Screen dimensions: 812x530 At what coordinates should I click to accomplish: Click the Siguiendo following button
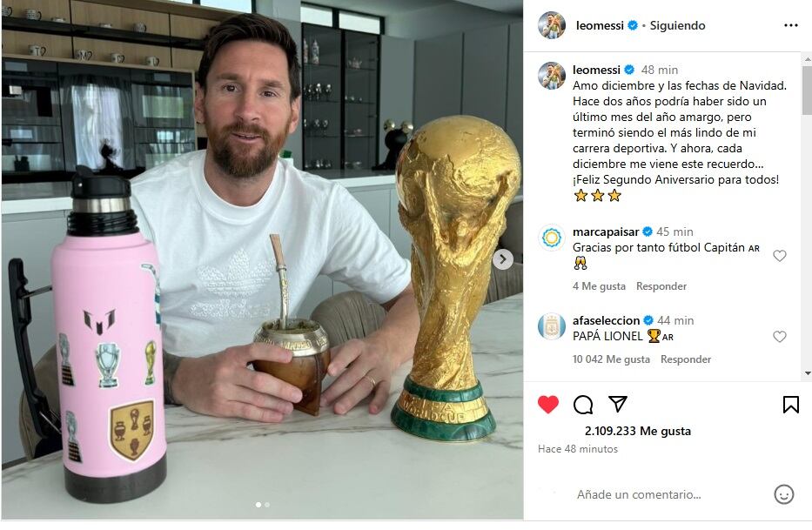(677, 25)
